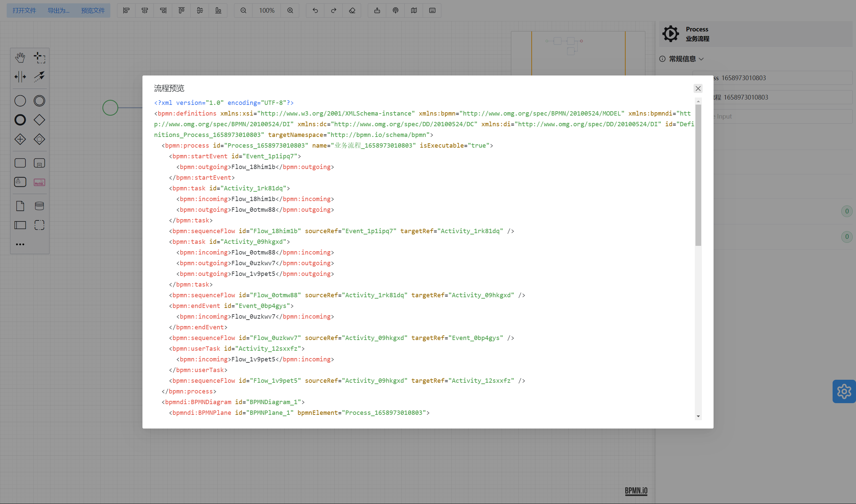The image size is (856, 504).
Task: Open the blue floating settings gear button
Action: tap(844, 391)
